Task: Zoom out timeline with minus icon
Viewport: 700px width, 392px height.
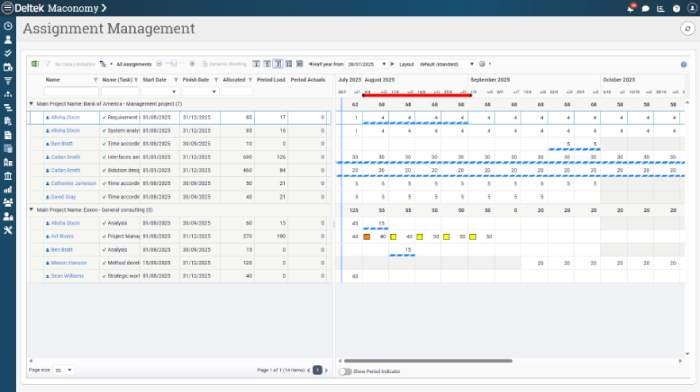Action: pos(159,64)
